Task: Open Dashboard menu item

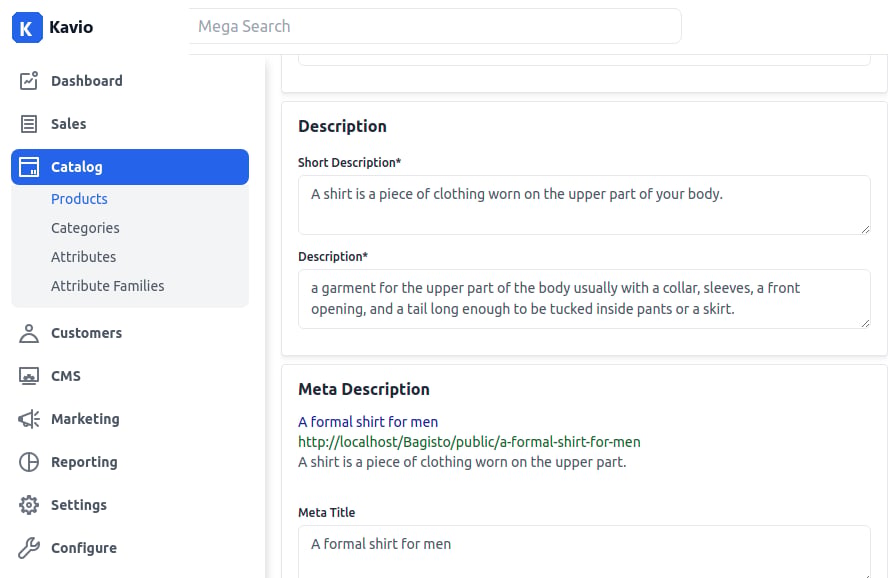Action: tap(87, 81)
